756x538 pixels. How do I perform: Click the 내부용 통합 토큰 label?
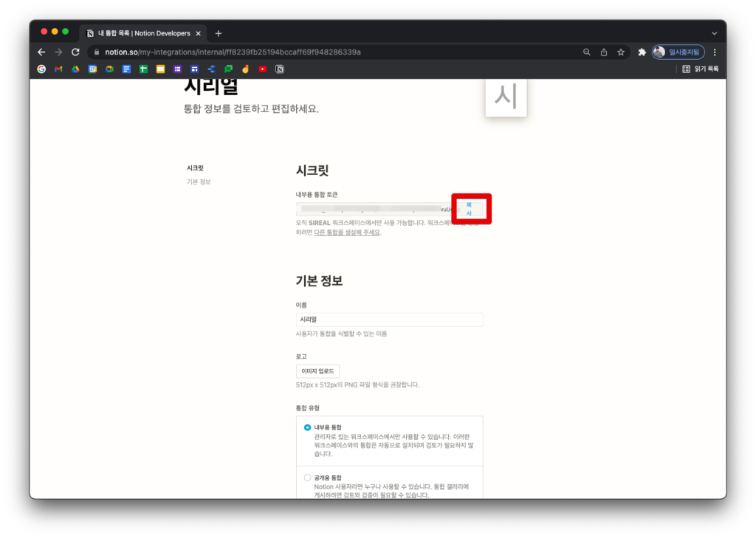317,194
